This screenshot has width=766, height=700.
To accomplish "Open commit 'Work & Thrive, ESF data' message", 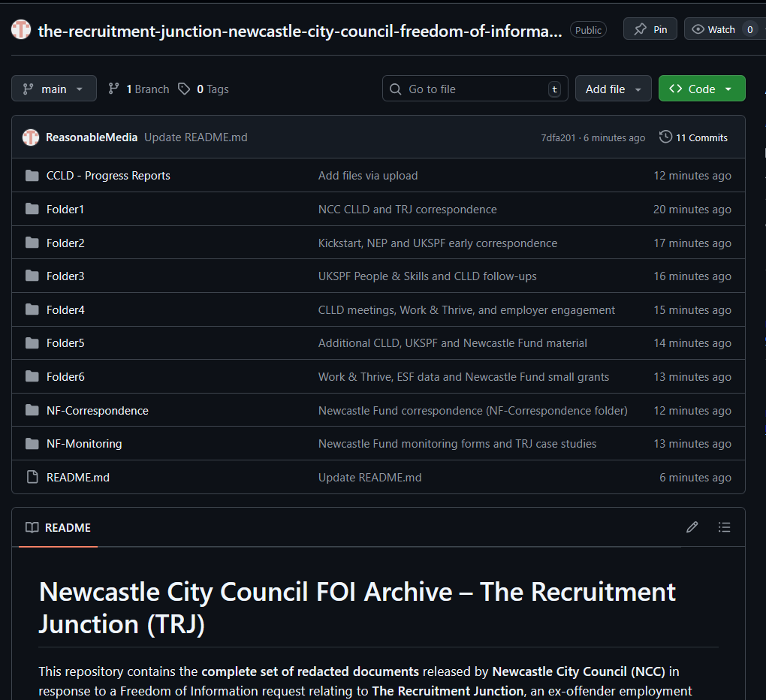I will point(463,376).
